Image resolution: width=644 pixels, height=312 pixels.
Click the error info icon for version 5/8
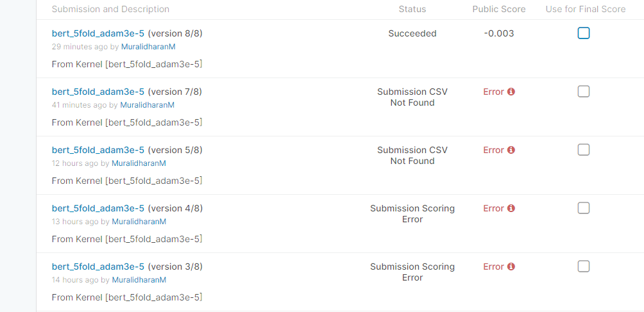511,150
